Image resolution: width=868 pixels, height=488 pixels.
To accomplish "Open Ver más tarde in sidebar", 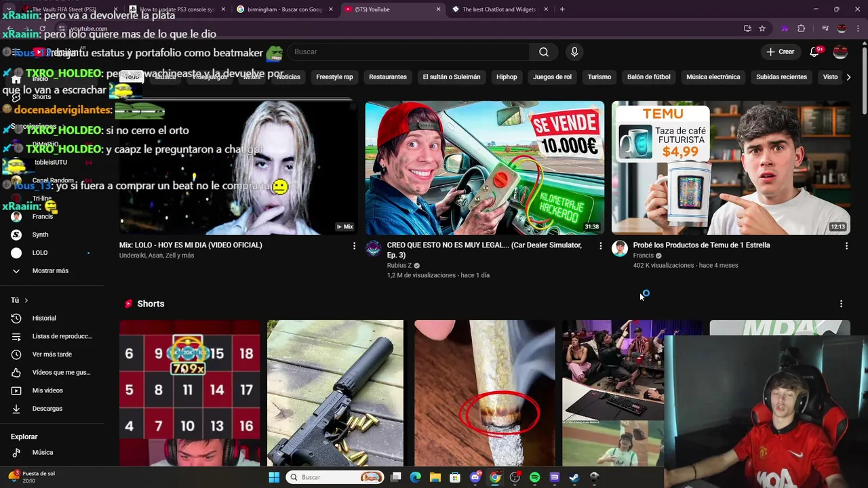I will point(52,354).
